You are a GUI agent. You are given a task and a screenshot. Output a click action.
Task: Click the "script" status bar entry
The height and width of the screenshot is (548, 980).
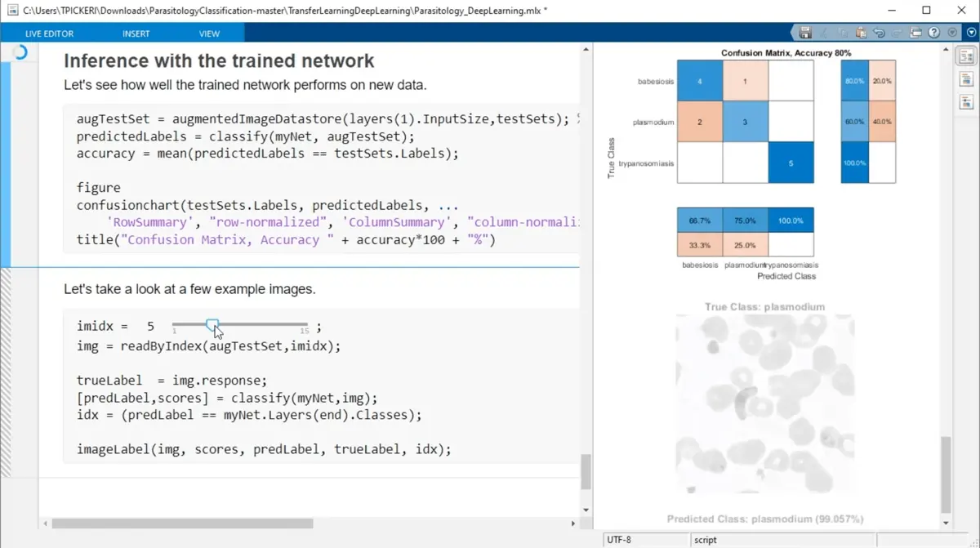click(706, 540)
